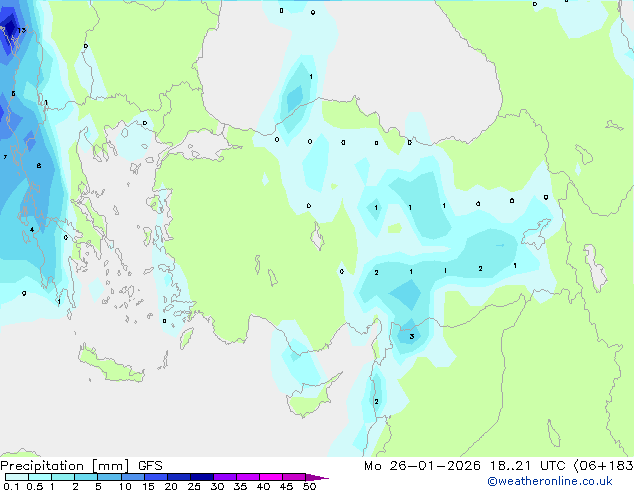Select legend swatch between 20 and 25
The height and width of the screenshot is (490, 634).
(x=178, y=477)
